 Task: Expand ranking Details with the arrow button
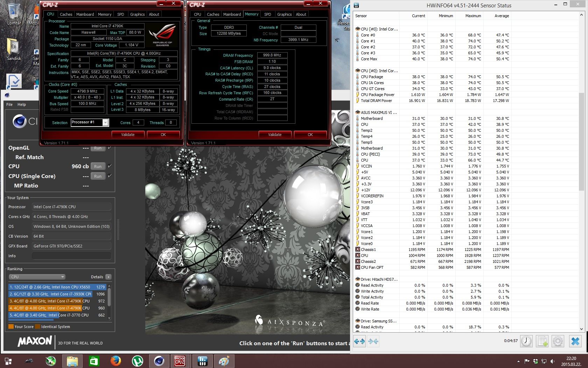pos(108,277)
